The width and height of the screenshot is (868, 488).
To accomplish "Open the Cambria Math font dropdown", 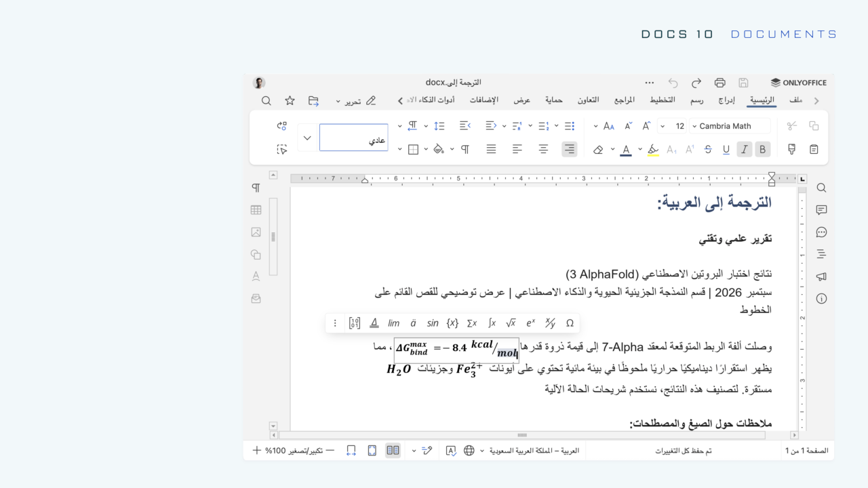I will coord(694,126).
